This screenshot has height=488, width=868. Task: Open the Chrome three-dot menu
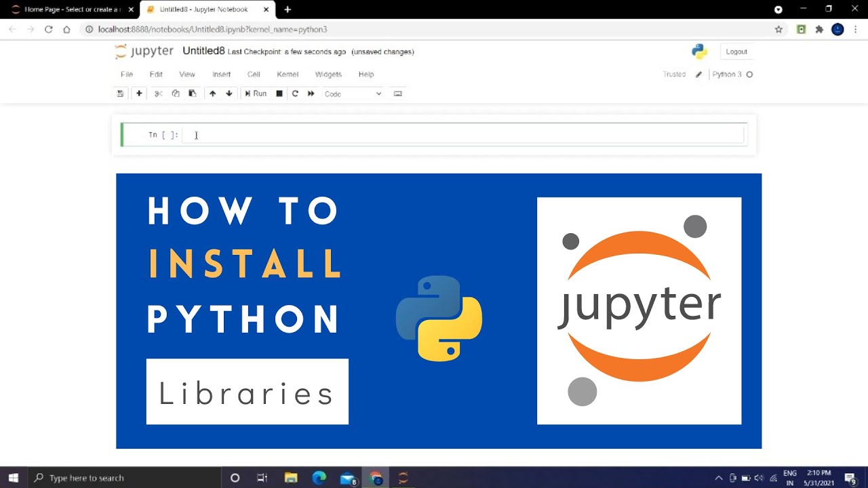coord(856,29)
